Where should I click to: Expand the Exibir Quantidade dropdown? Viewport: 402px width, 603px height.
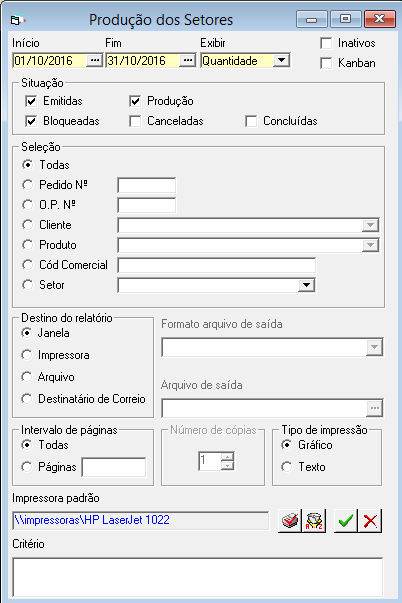click(282, 60)
